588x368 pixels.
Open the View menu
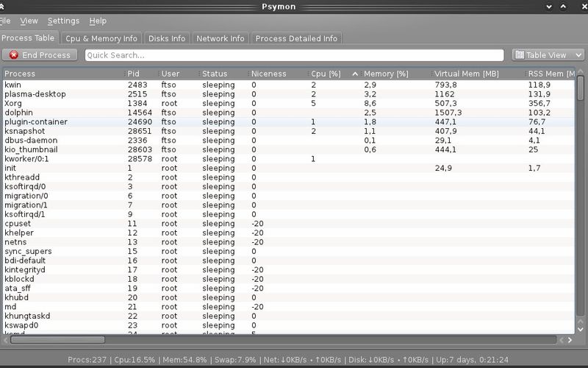[29, 21]
